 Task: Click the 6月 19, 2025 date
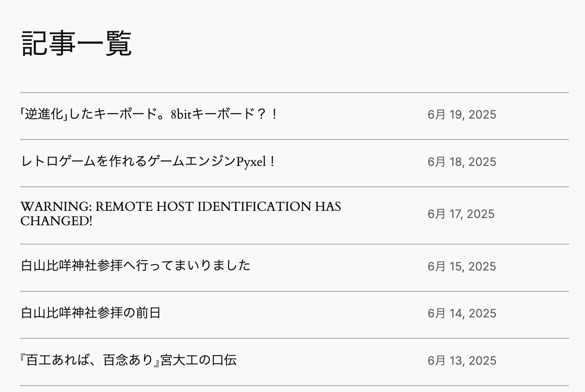[462, 115]
